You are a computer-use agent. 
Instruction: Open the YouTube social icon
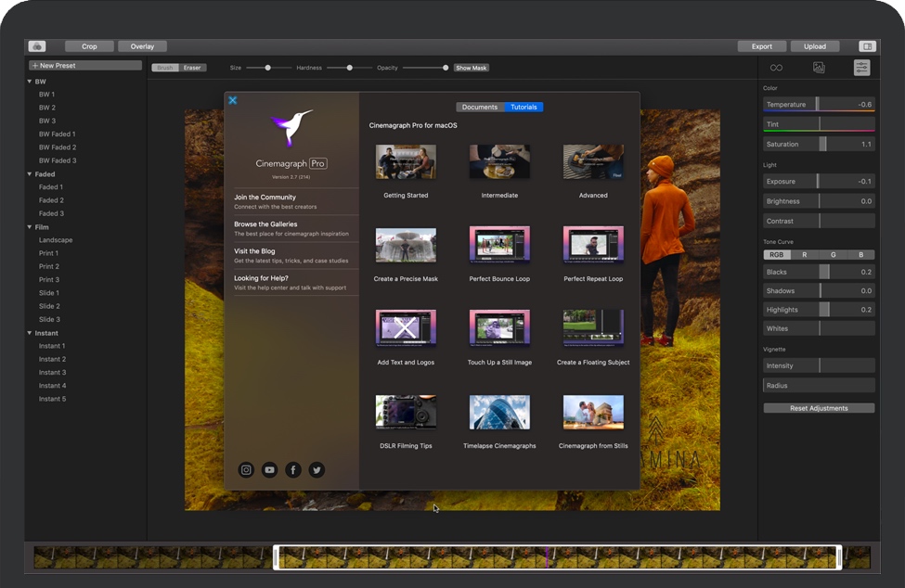click(269, 470)
